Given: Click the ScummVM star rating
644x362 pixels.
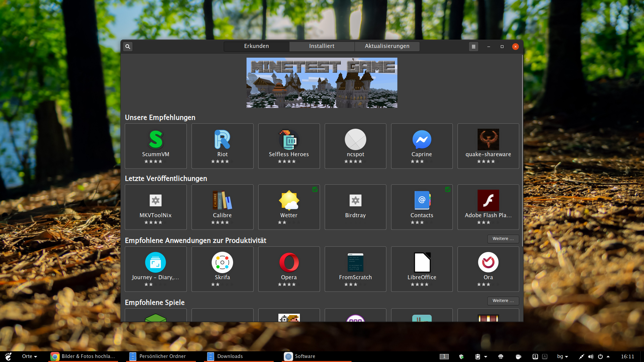Looking at the screenshot, I should click(156, 162).
